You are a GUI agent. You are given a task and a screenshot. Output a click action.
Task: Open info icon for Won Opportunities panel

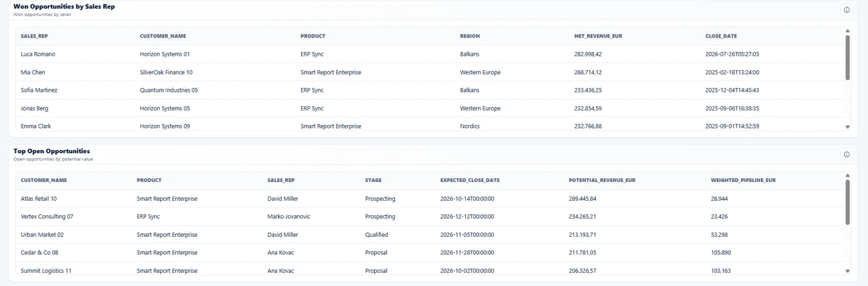click(x=847, y=10)
